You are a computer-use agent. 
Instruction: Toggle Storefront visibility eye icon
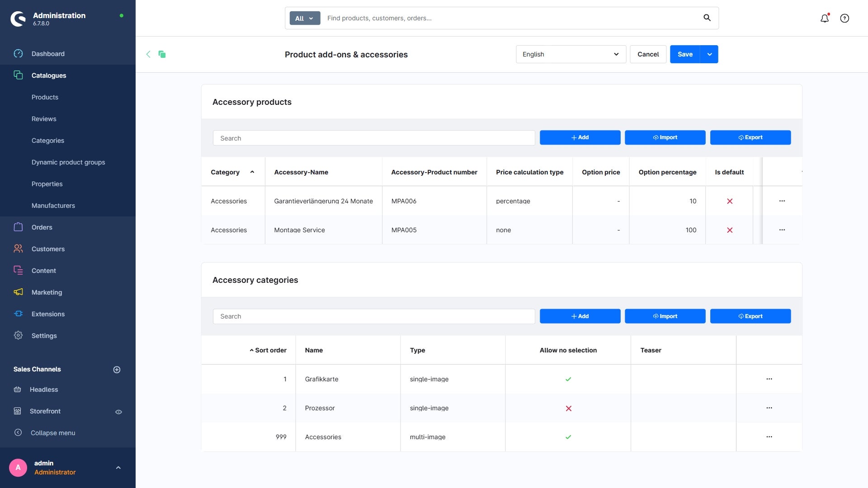118,412
